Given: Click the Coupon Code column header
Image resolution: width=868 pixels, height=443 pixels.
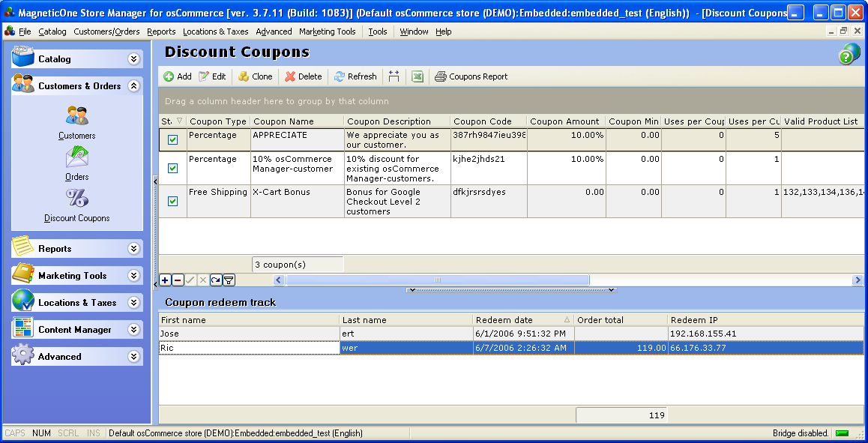Looking at the screenshot, I should 489,121.
